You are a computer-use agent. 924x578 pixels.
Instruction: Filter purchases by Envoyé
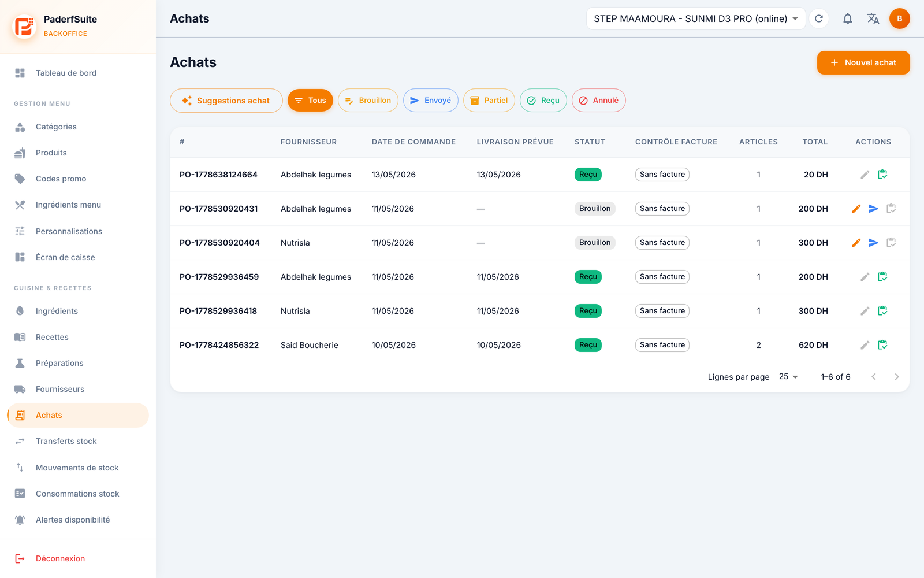pyautogui.click(x=431, y=101)
